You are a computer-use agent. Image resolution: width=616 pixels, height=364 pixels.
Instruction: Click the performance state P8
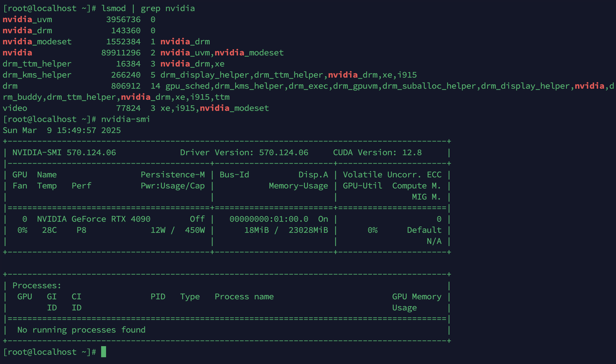tap(81, 230)
